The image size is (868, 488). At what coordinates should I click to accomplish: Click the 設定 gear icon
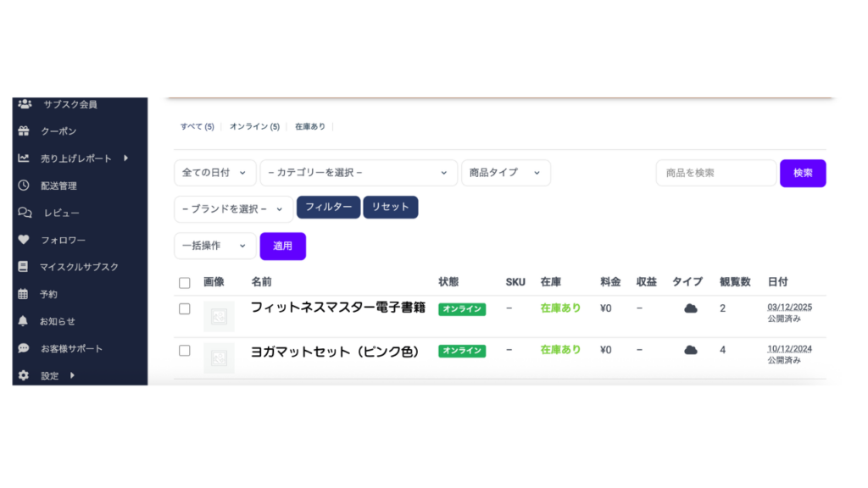coord(23,375)
